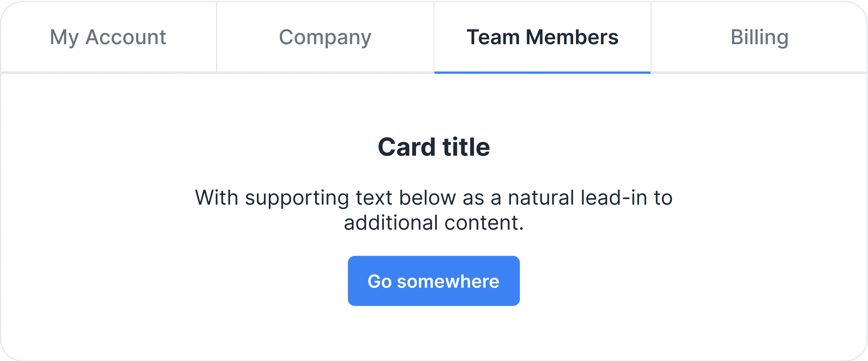
Task: Activate the leftmost tab labeled My Account
Action: click(x=108, y=37)
